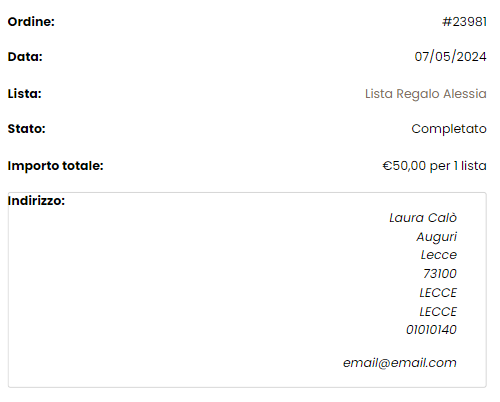Select the postal code 73100

(x=440, y=274)
